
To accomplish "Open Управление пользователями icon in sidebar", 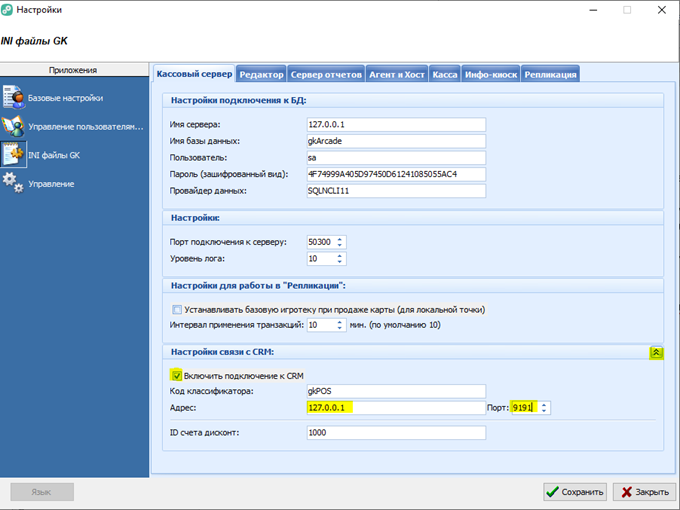I will (13, 126).
